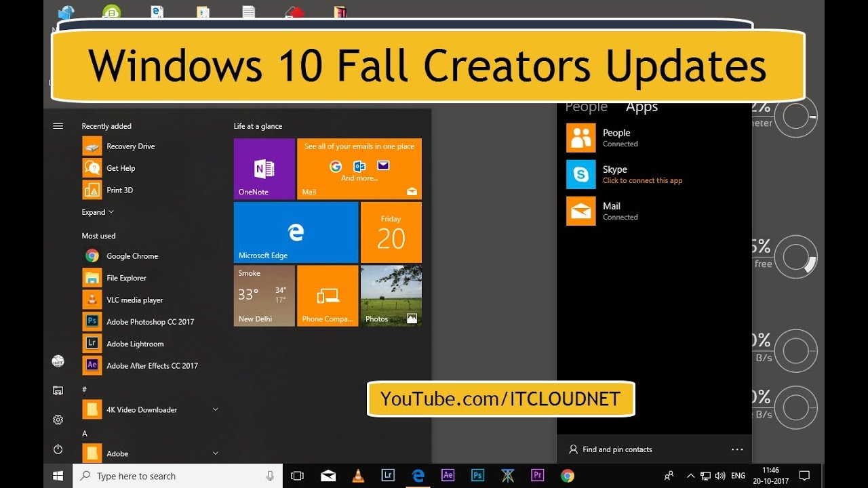Expand the Recently added list
The image size is (868, 488).
[98, 212]
